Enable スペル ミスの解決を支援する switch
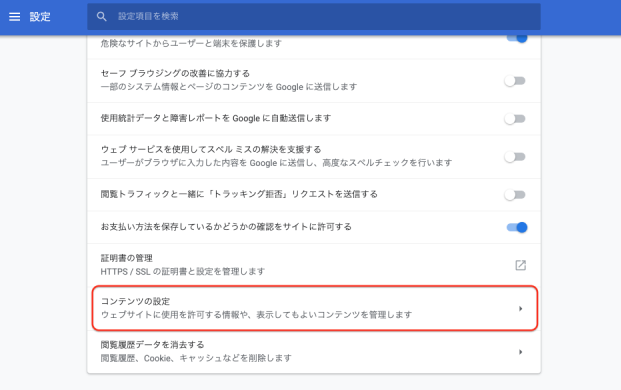The width and height of the screenshot is (621, 390). coord(515,157)
